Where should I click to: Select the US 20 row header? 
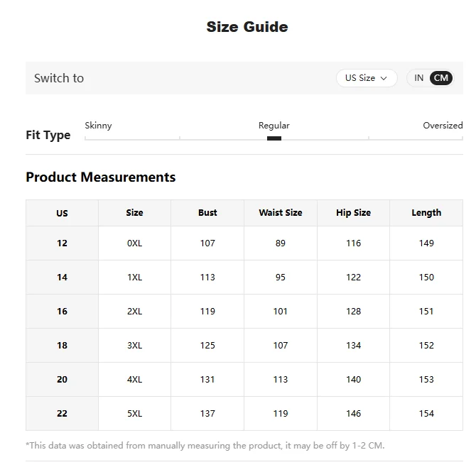tap(62, 379)
